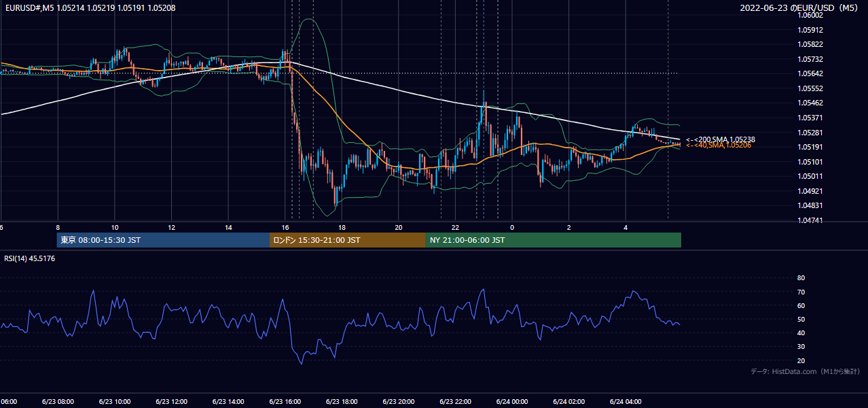Click the bottom date label 6/24 04:00

pos(626,402)
